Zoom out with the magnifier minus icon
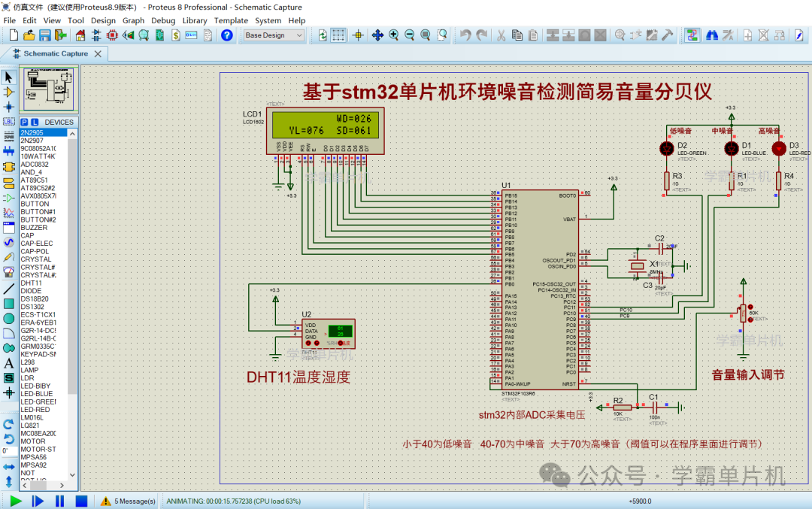The height and width of the screenshot is (509, 812). [x=410, y=35]
